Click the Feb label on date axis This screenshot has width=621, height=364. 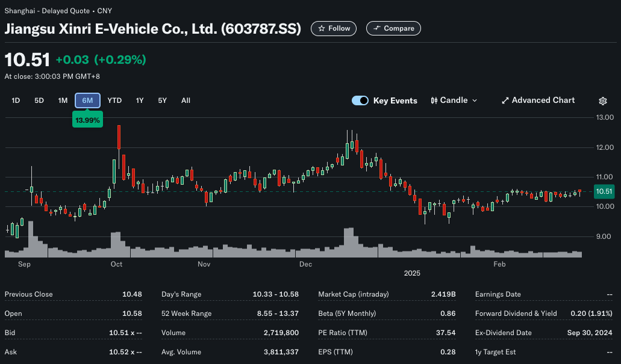(499, 264)
